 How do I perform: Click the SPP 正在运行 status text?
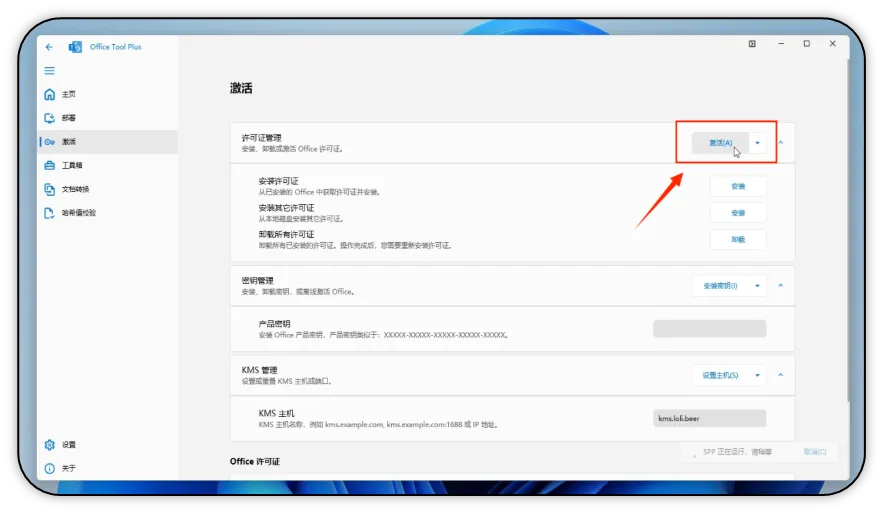click(737, 452)
